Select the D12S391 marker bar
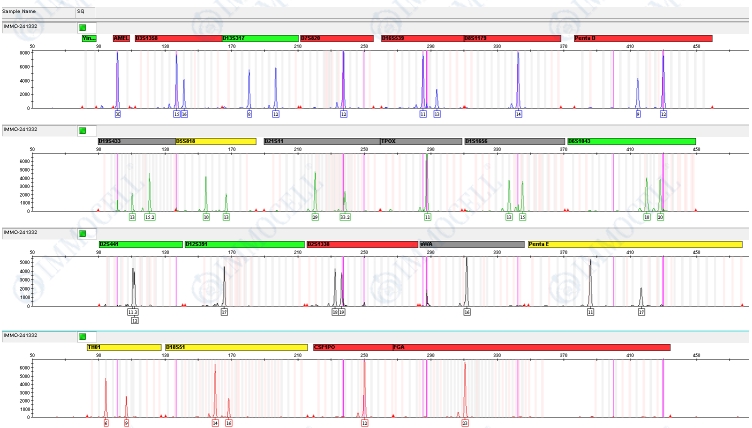This screenshot has height=428, width=752. click(x=245, y=245)
